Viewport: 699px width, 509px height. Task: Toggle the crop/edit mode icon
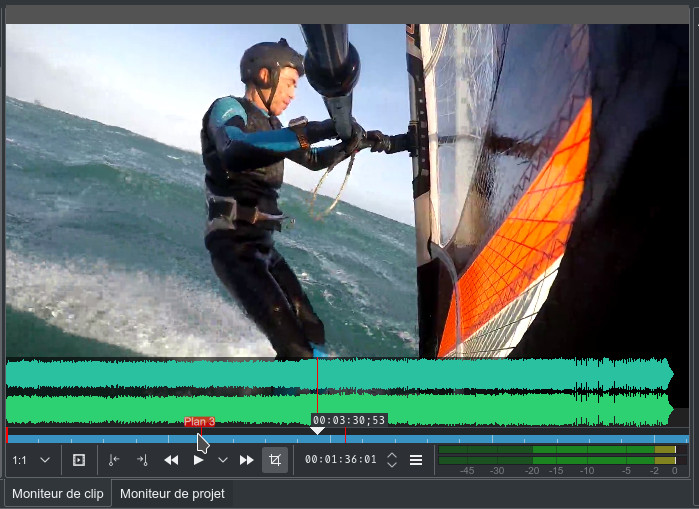tap(275, 460)
